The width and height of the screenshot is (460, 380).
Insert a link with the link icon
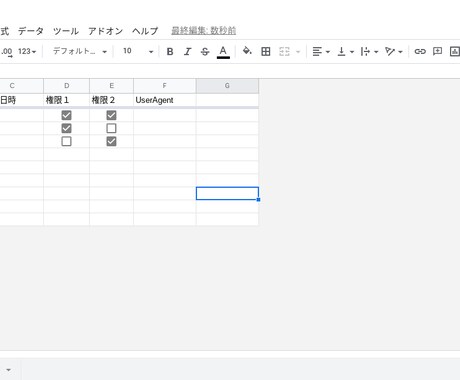coord(420,51)
